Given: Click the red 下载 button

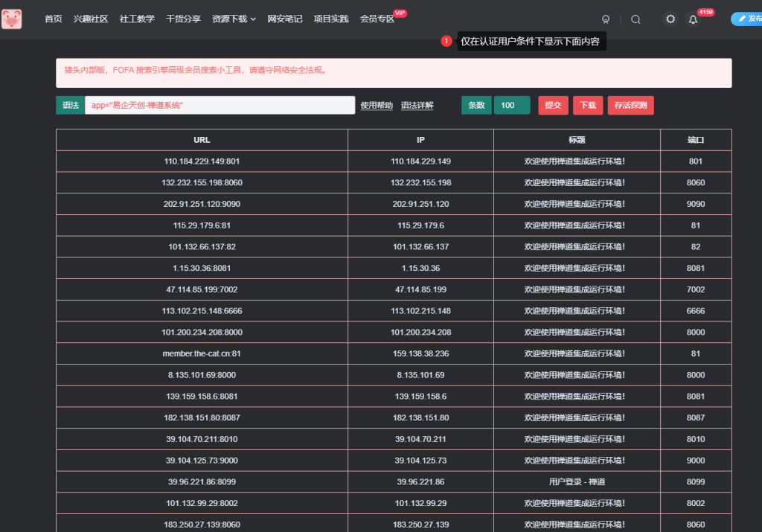Looking at the screenshot, I should (x=588, y=105).
